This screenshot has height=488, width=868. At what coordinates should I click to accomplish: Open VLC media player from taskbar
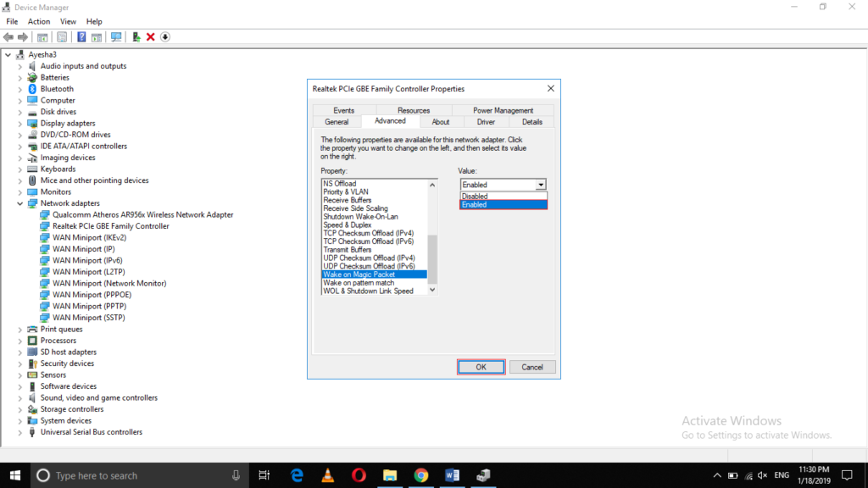pyautogui.click(x=328, y=475)
